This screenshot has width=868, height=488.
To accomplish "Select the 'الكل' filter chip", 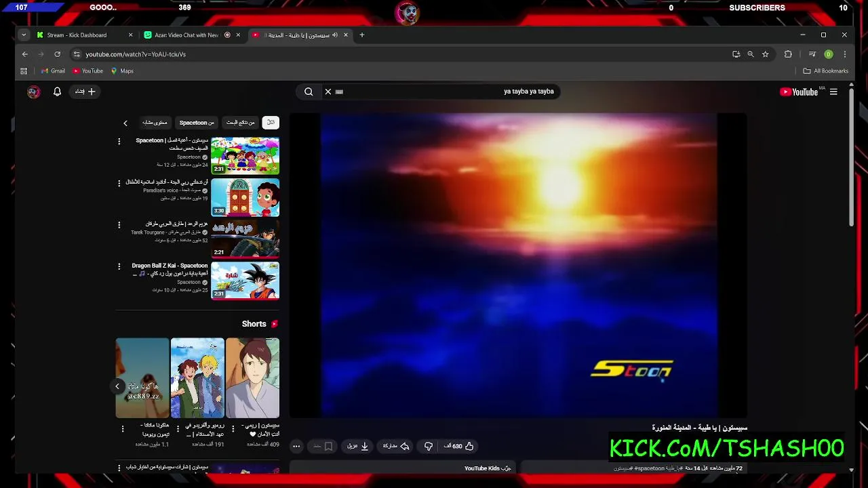I will point(271,123).
